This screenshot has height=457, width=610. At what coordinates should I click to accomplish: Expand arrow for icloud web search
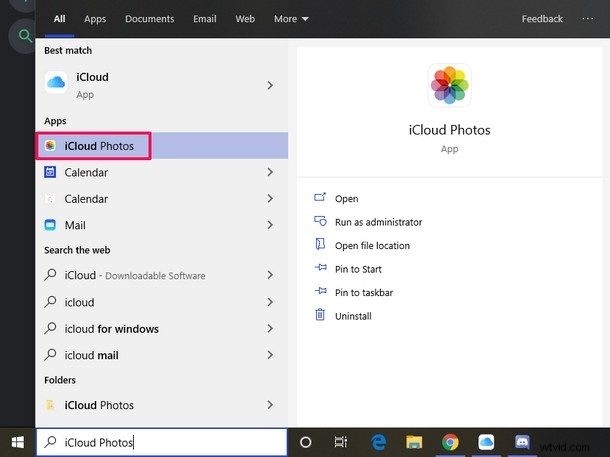point(270,302)
